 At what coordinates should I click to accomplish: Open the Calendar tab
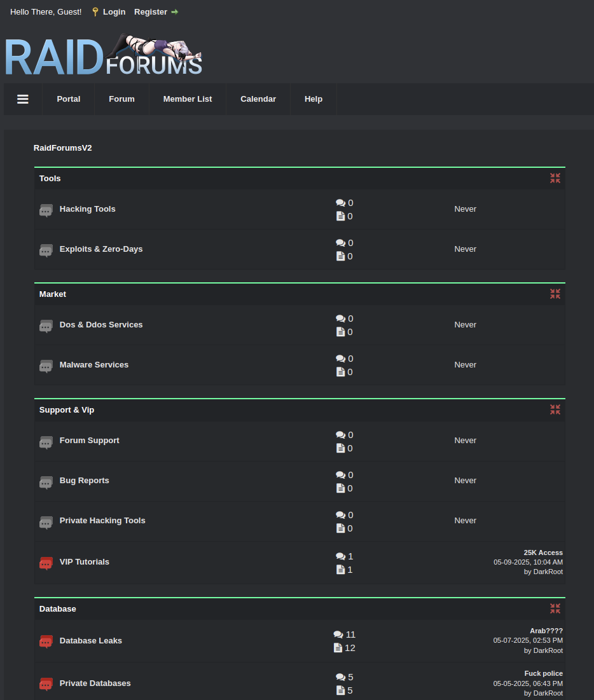coord(258,99)
